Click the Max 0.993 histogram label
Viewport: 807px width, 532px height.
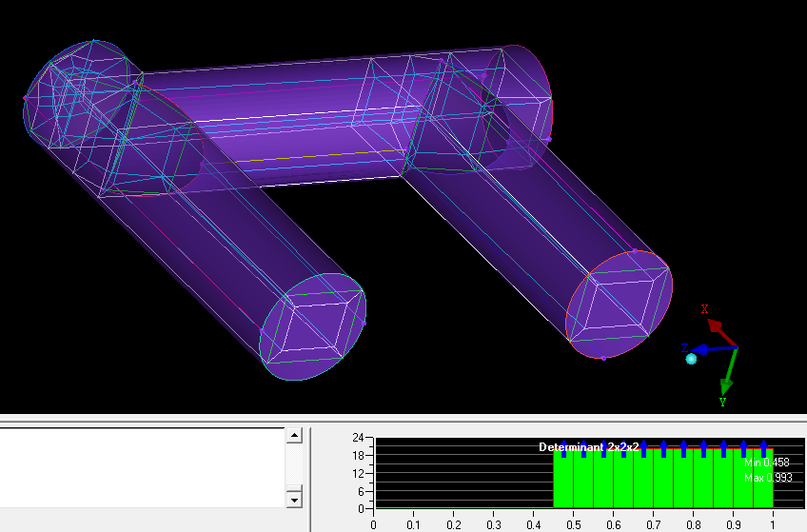[x=767, y=478]
